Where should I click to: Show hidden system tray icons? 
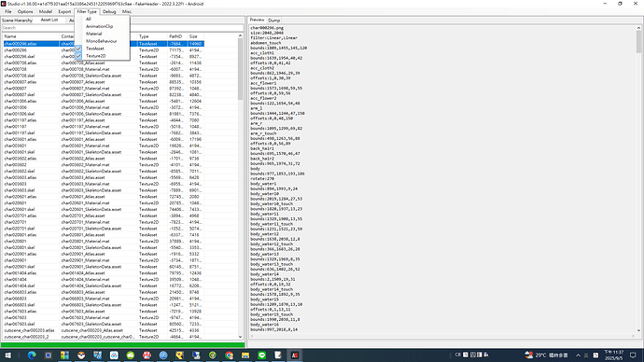(x=578, y=355)
